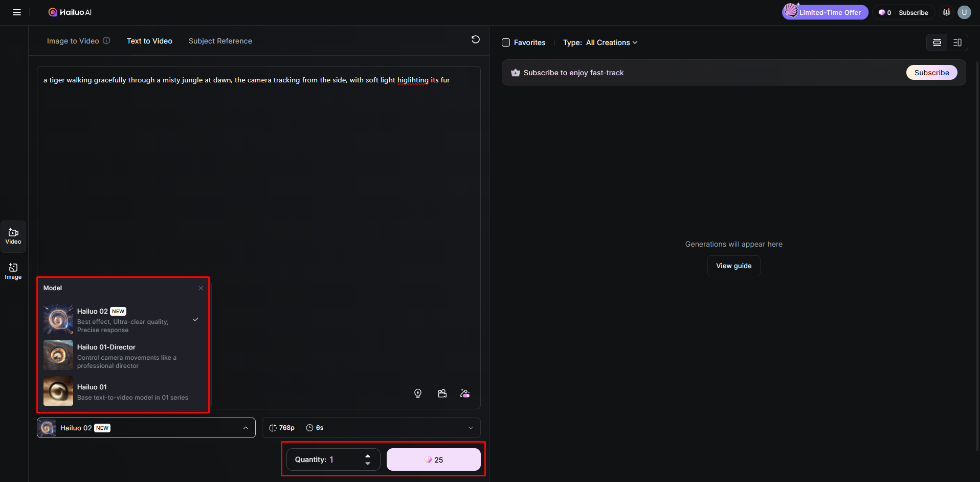Screen dimensions: 980x482
Task: Click the Hailuo 01-Director thumbnail image
Action: coord(58,355)
